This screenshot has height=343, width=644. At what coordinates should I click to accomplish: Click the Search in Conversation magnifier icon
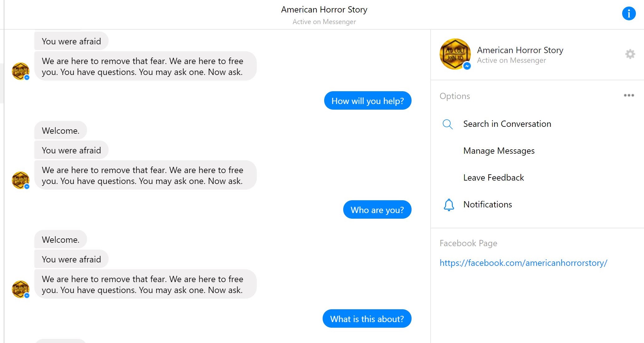click(x=447, y=124)
